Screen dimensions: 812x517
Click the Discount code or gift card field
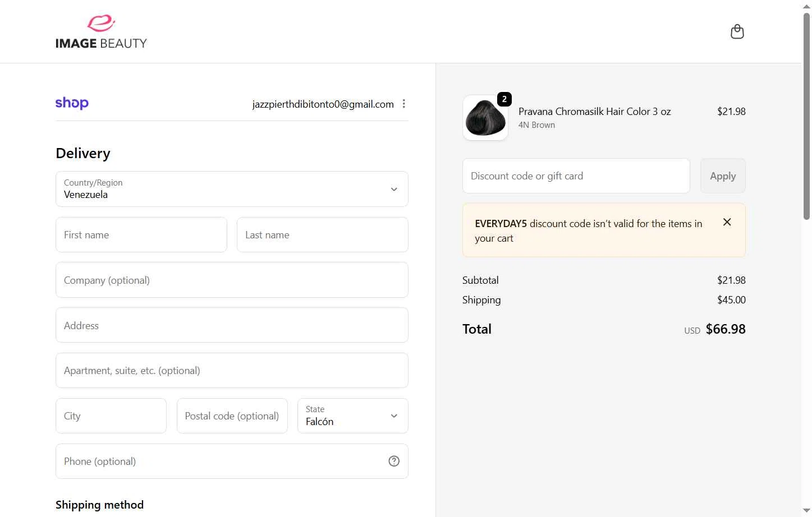pos(576,176)
